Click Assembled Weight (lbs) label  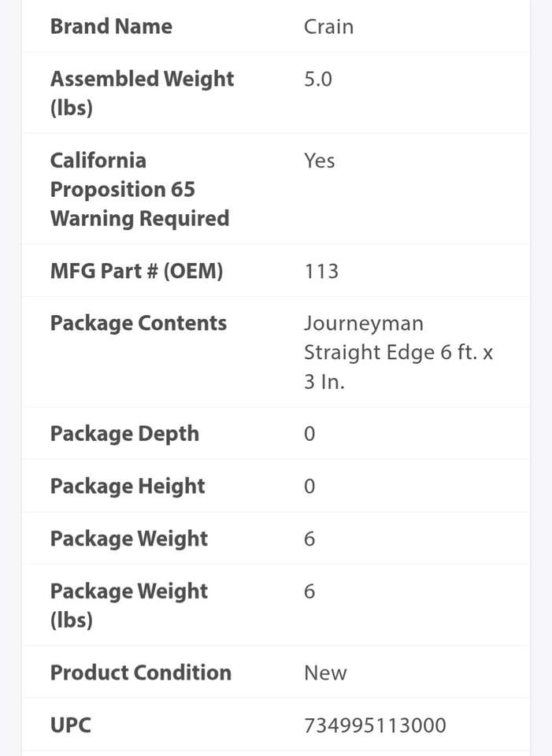point(142,93)
